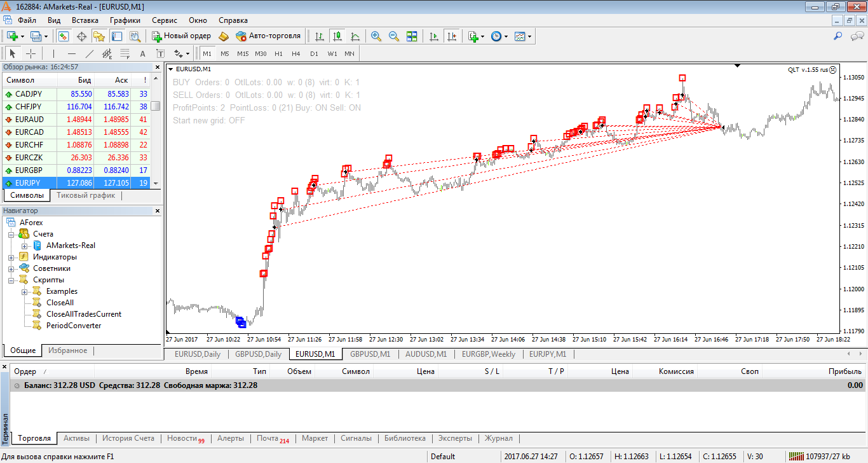This screenshot has width=868, height=463.
Task: Select the H4 timeframe button
Action: pos(296,53)
